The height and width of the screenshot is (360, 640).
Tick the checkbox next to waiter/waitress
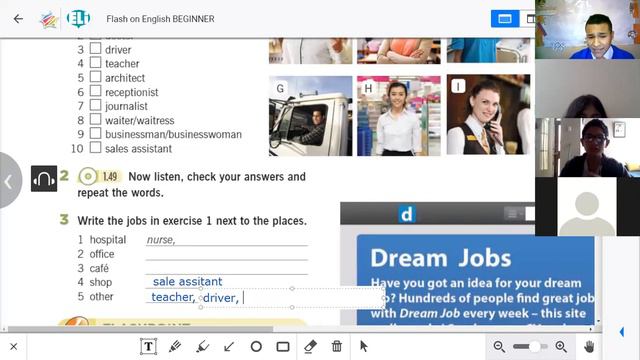pos(95,119)
